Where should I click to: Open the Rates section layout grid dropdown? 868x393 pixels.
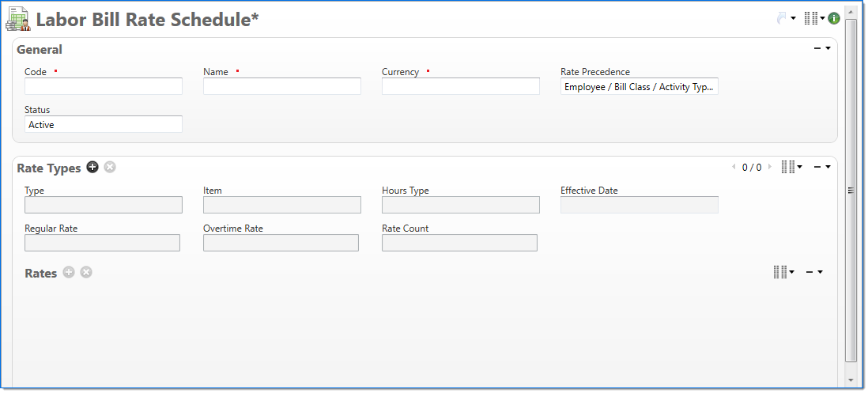(783, 272)
